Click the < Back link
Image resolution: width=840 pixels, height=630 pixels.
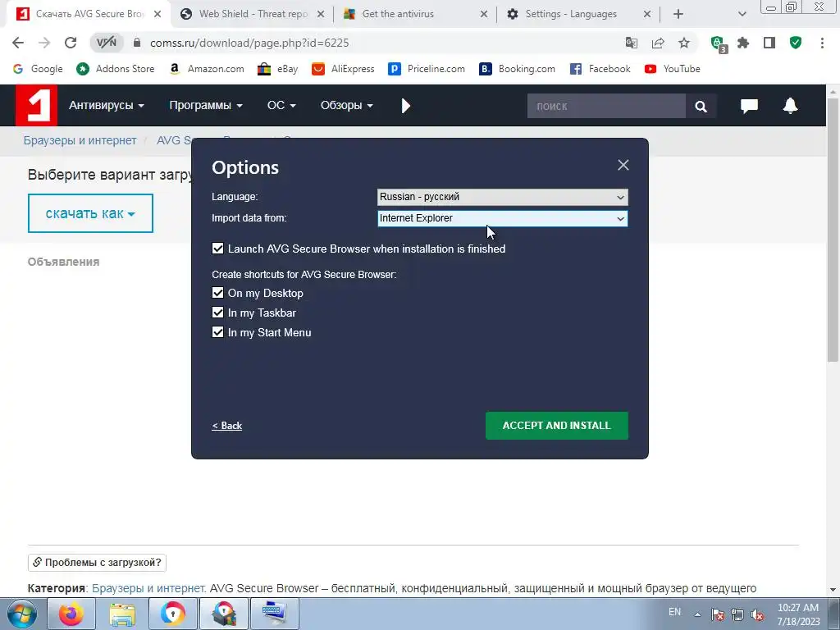(226, 426)
